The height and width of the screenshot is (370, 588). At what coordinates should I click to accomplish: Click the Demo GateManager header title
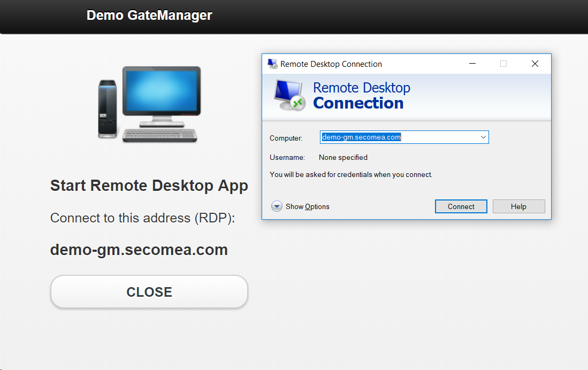pos(149,16)
